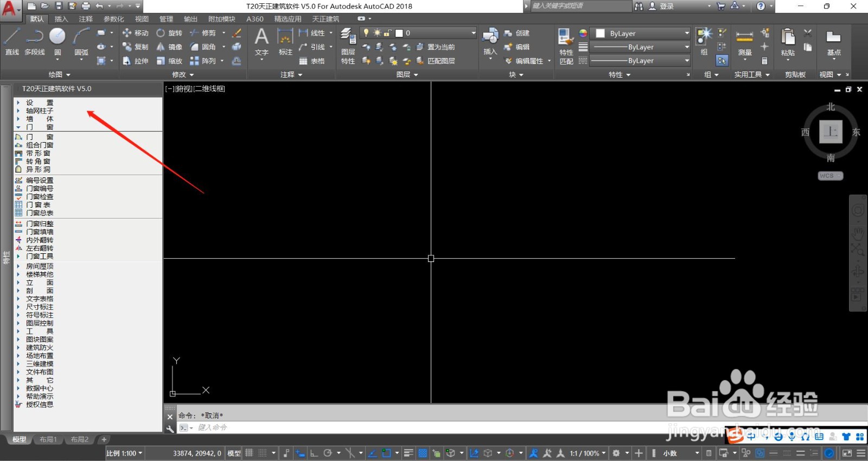Activate the 复制 copy tool
The height and width of the screenshot is (461, 868).
click(x=136, y=47)
